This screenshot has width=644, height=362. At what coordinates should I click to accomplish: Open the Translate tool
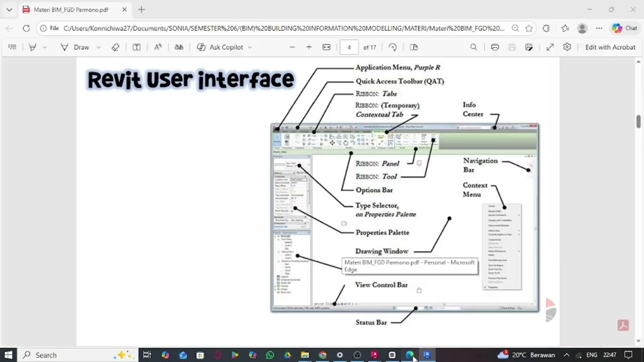click(179, 47)
